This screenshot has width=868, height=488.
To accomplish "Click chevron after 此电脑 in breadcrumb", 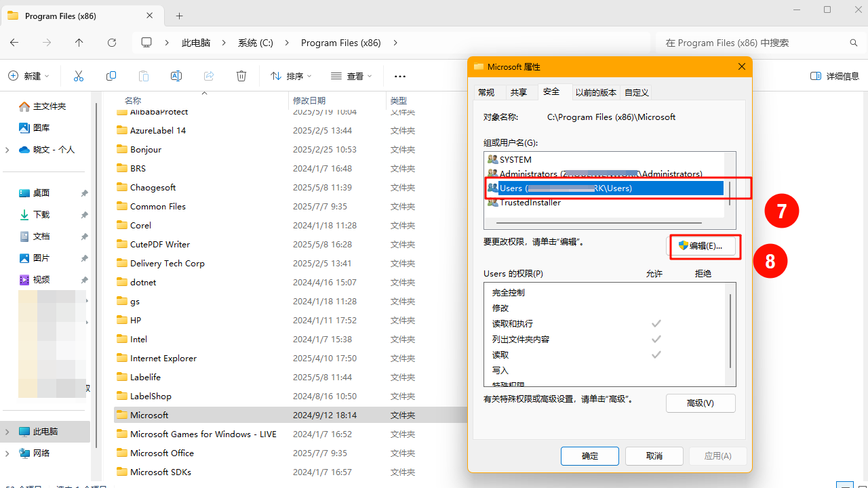I will [224, 43].
